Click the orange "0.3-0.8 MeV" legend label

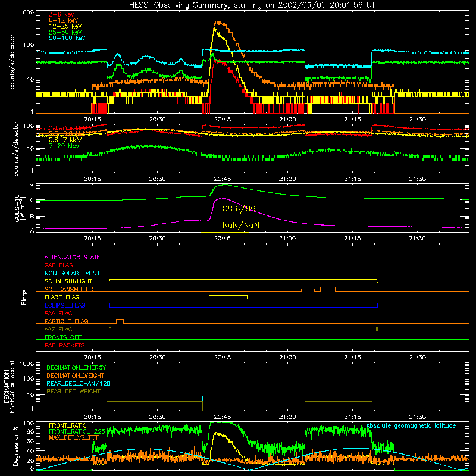68,134
